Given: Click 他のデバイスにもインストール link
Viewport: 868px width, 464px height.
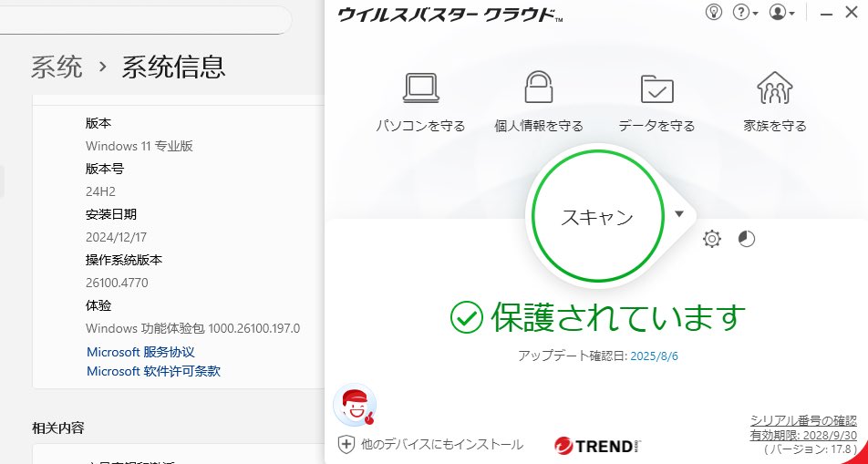Looking at the screenshot, I should (441, 444).
